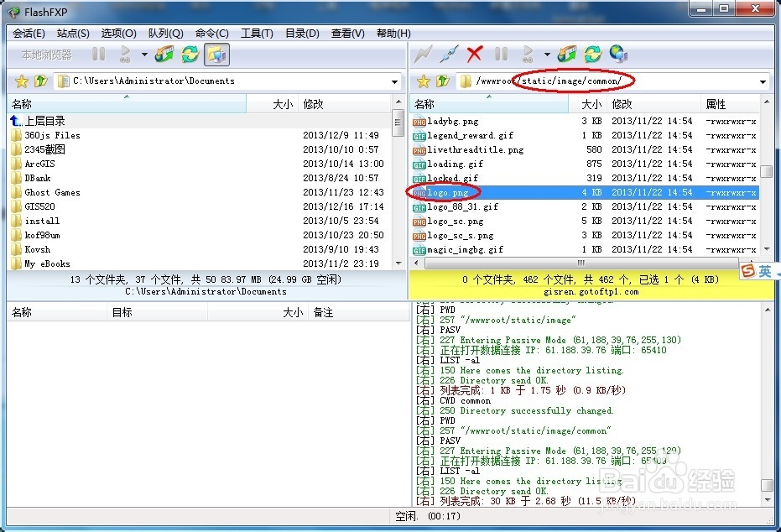Sort local list by 修改 column
Image resolution: width=781 pixels, height=532 pixels.
tap(345, 104)
